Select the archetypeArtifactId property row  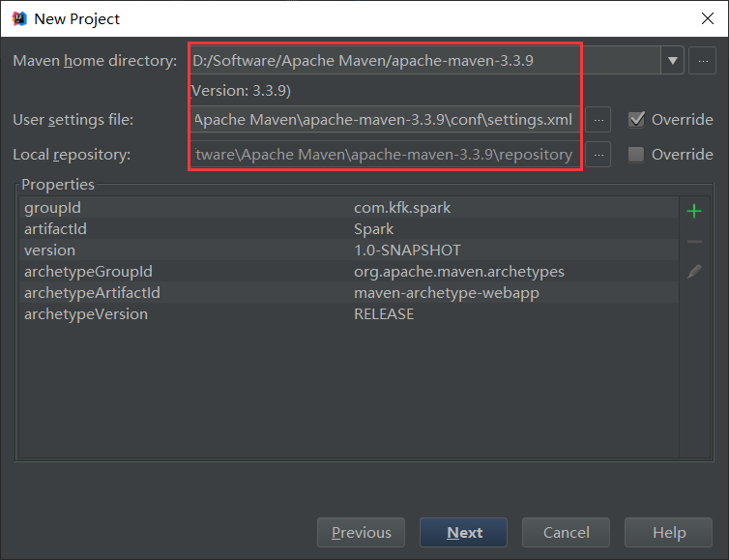tap(349, 293)
